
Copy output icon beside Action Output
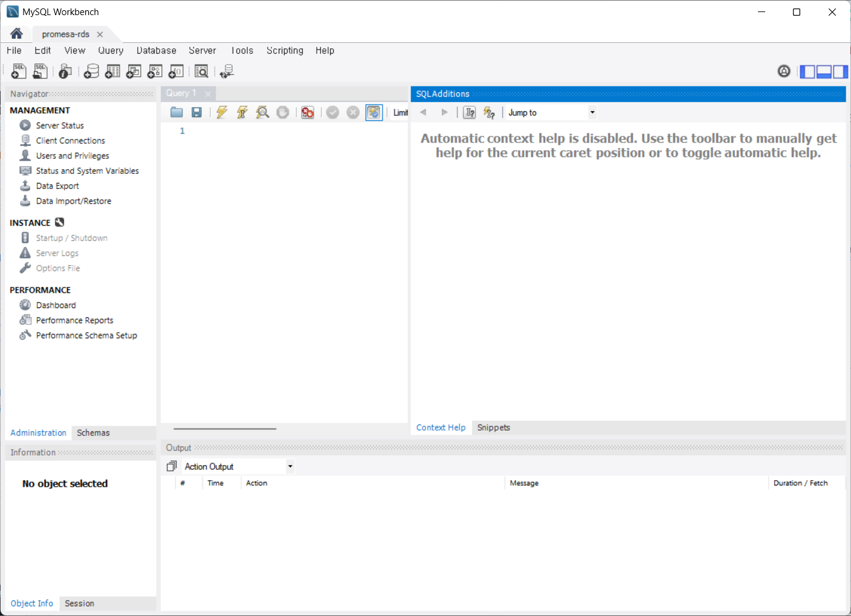172,466
